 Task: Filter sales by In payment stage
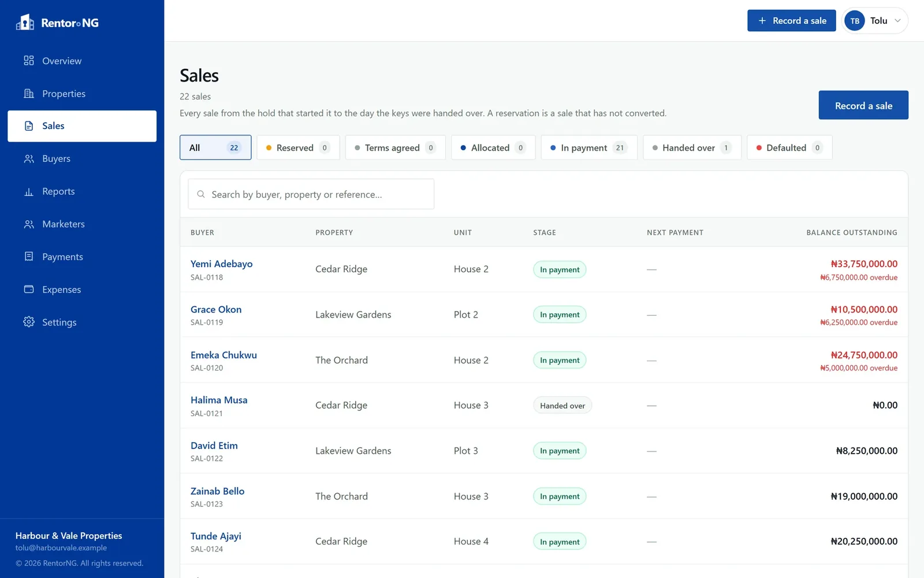pyautogui.click(x=589, y=147)
